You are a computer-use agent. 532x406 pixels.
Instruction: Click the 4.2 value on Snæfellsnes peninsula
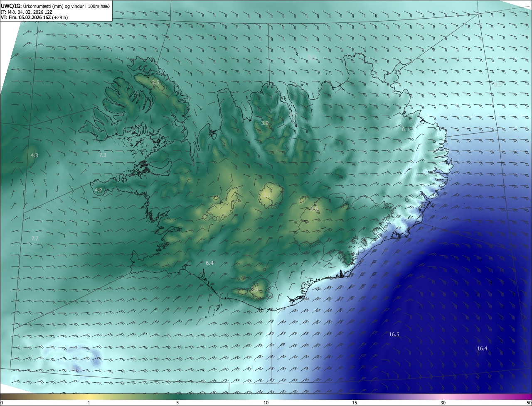pyautogui.click(x=99, y=190)
